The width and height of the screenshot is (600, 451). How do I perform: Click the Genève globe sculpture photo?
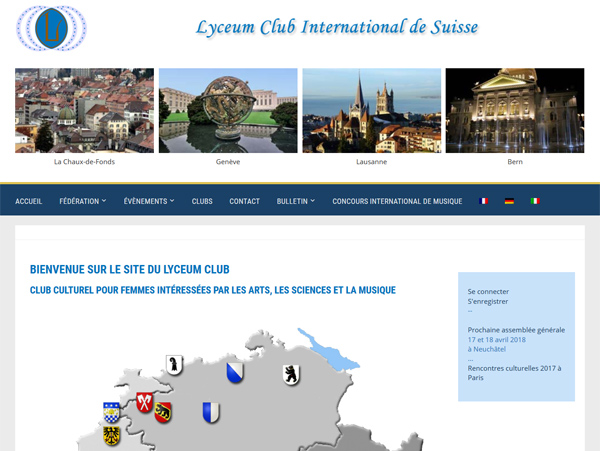coord(228,111)
